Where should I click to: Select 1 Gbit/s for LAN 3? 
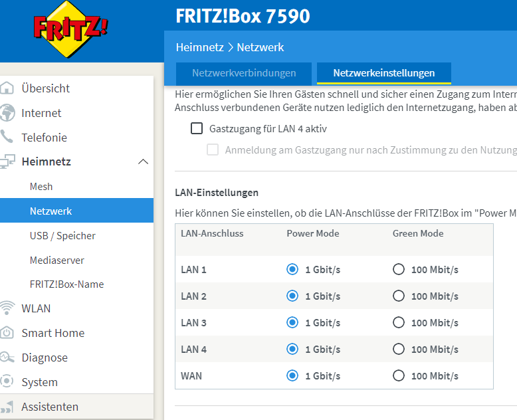[x=292, y=322]
